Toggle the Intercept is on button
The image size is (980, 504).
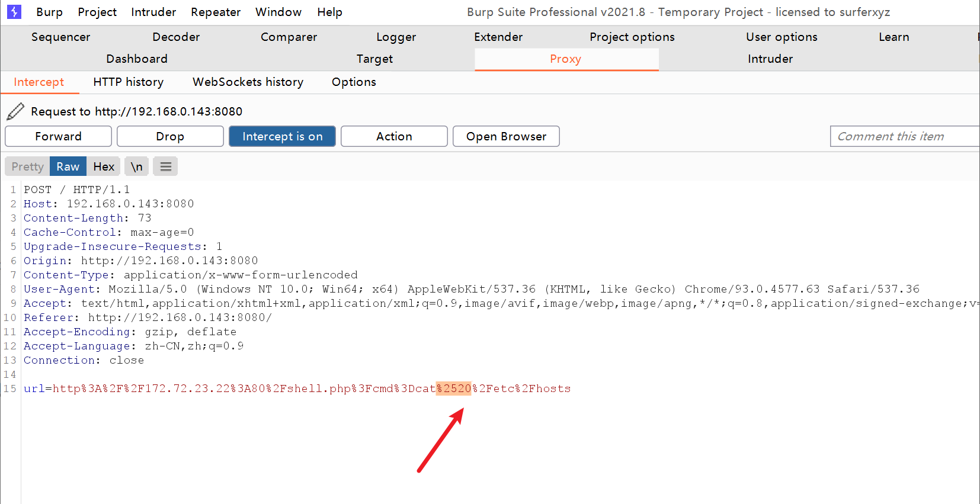(282, 136)
